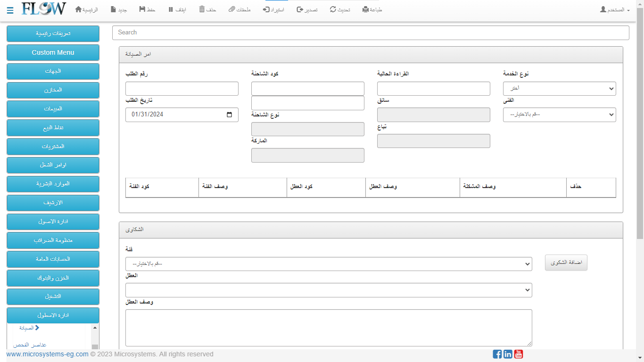This screenshot has width=644, height=362.
Task: Open the request date picker calendar icon
Action: click(229, 115)
